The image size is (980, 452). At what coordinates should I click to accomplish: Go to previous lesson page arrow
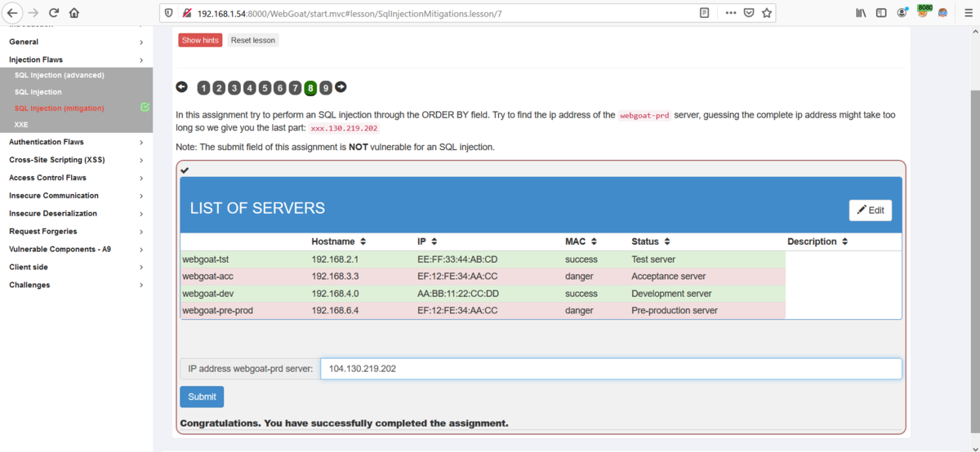[x=181, y=86]
